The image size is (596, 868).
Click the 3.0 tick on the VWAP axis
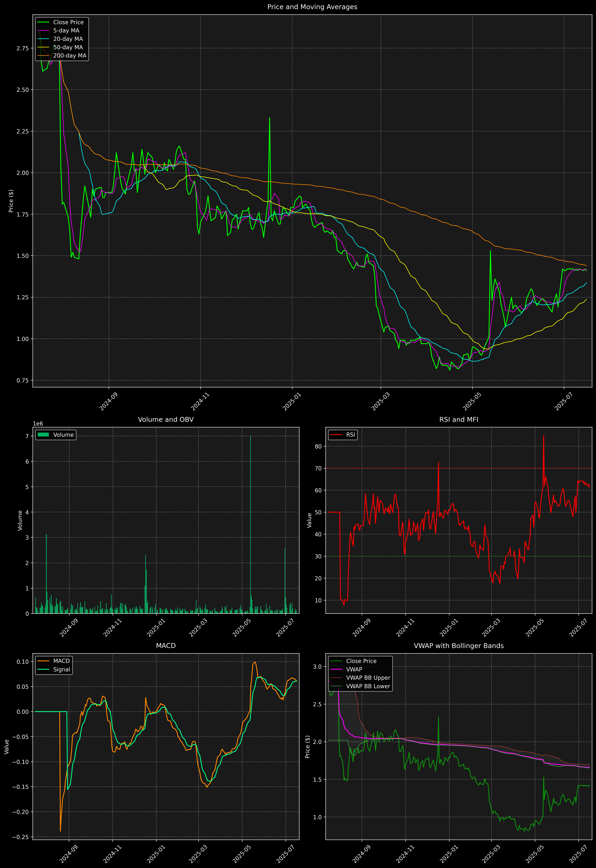(317, 667)
